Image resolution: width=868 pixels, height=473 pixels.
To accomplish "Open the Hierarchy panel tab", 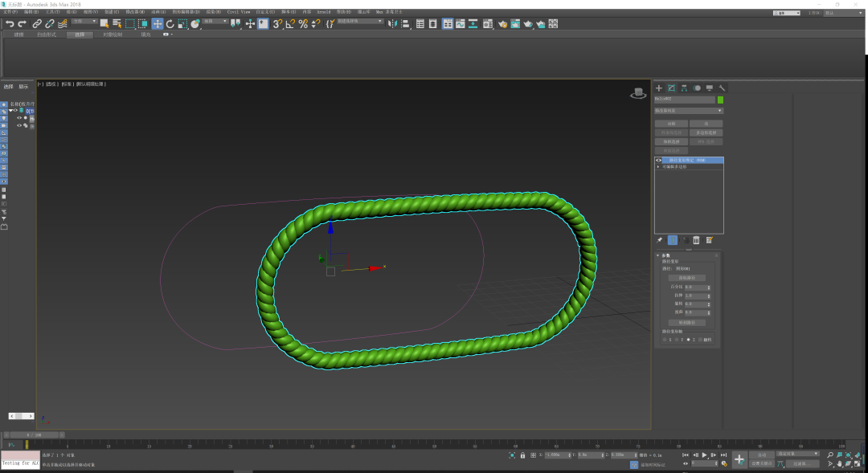I will click(684, 88).
